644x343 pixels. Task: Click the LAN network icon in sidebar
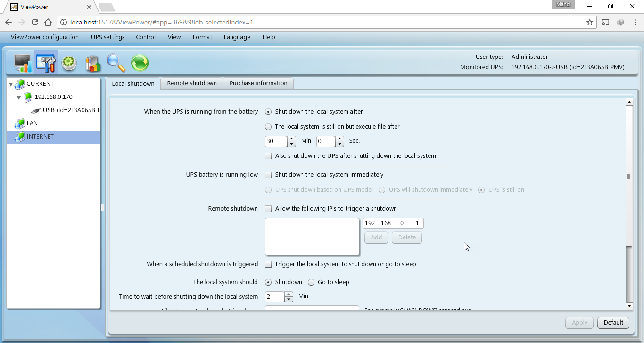(19, 123)
